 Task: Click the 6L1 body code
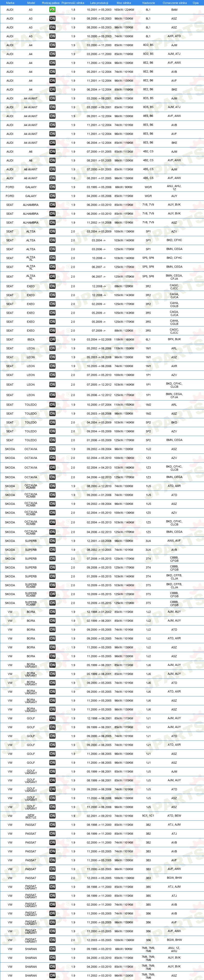point(148,340)
